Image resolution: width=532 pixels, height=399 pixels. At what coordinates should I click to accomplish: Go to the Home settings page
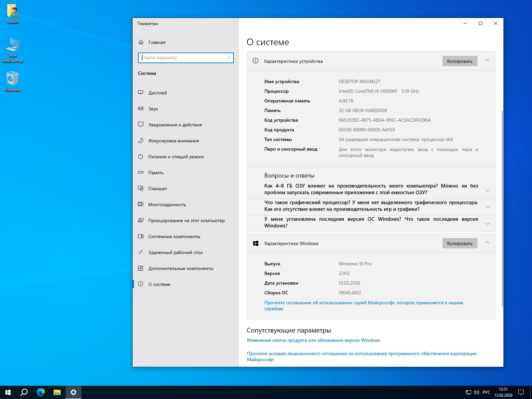click(x=157, y=42)
